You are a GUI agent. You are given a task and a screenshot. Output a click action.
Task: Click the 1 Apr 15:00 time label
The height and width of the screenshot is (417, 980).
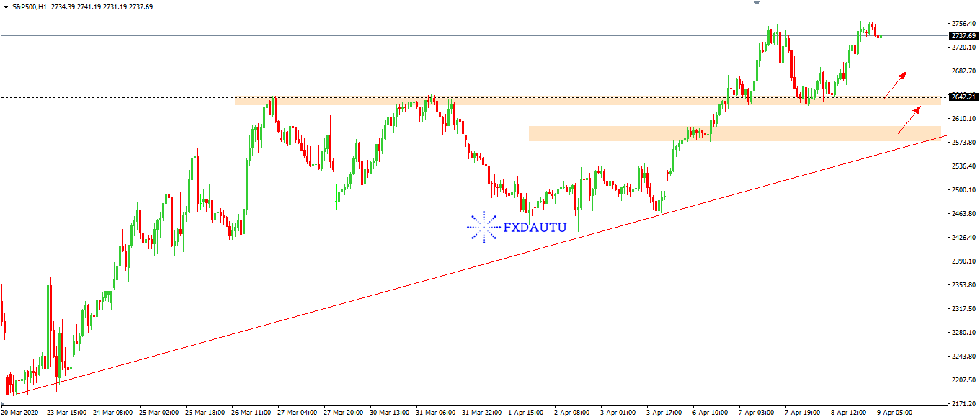point(525,413)
